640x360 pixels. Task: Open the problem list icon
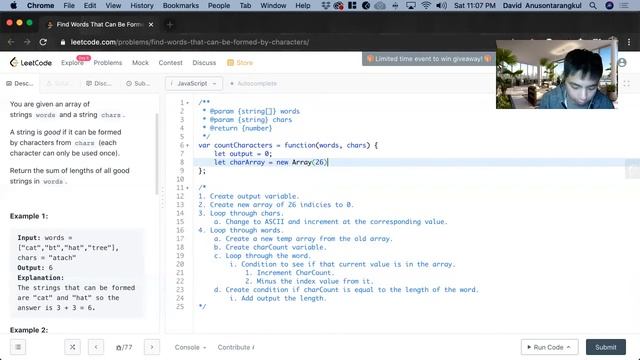tap(18, 347)
